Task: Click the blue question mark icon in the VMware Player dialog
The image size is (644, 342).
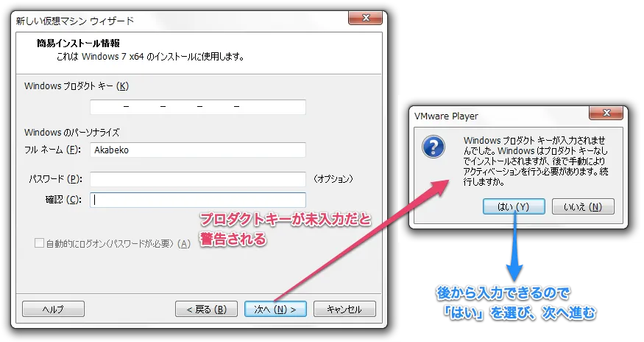Action: tap(434, 146)
